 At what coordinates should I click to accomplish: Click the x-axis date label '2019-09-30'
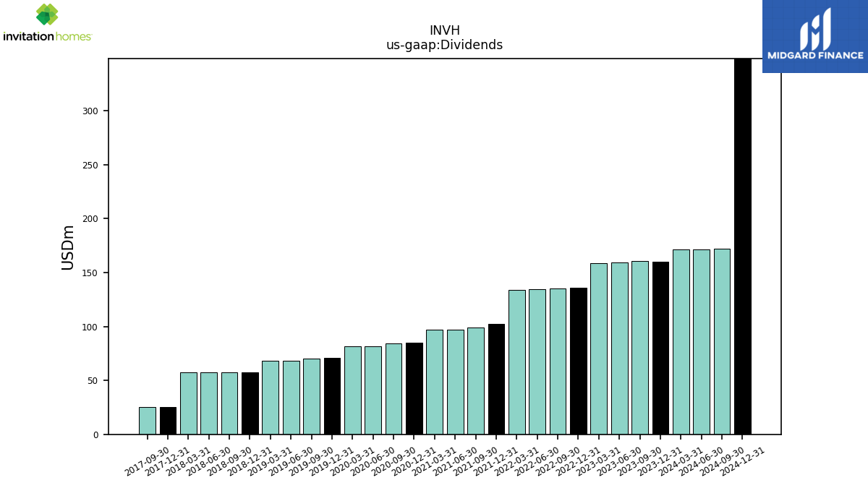click(310, 461)
